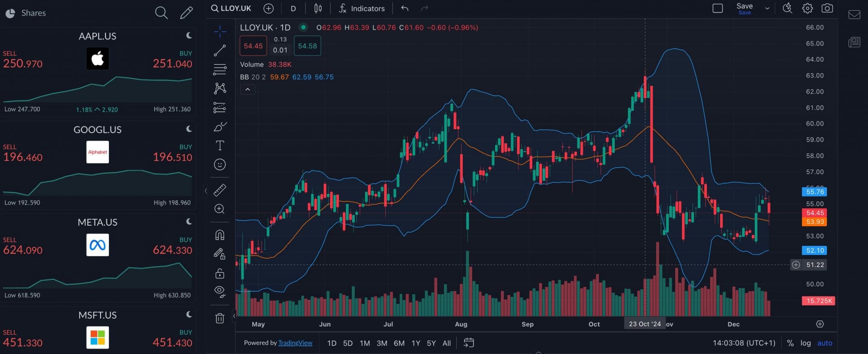Select the chart layout square icon
This screenshot has width=868, height=354.
pos(718,8)
